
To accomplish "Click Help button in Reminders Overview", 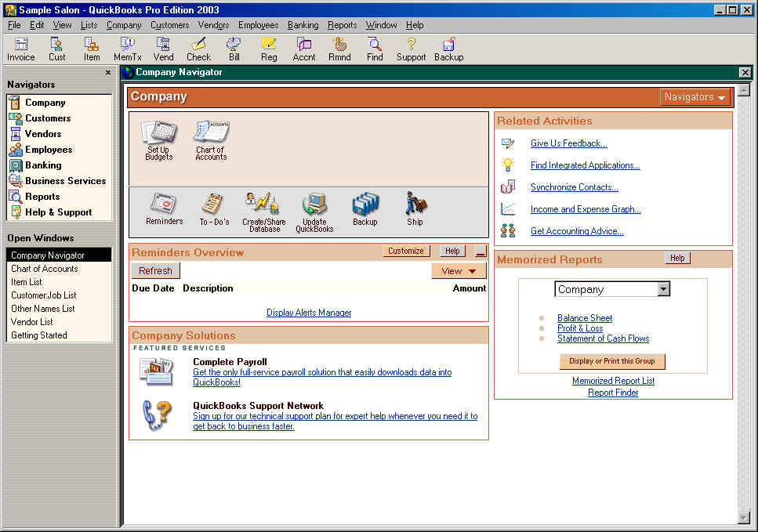I will pyautogui.click(x=452, y=251).
